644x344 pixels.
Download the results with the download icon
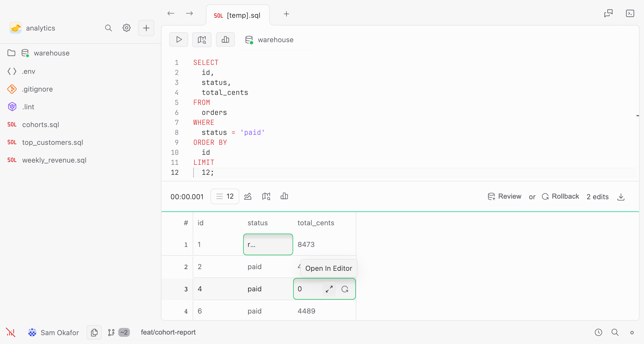pos(621,197)
